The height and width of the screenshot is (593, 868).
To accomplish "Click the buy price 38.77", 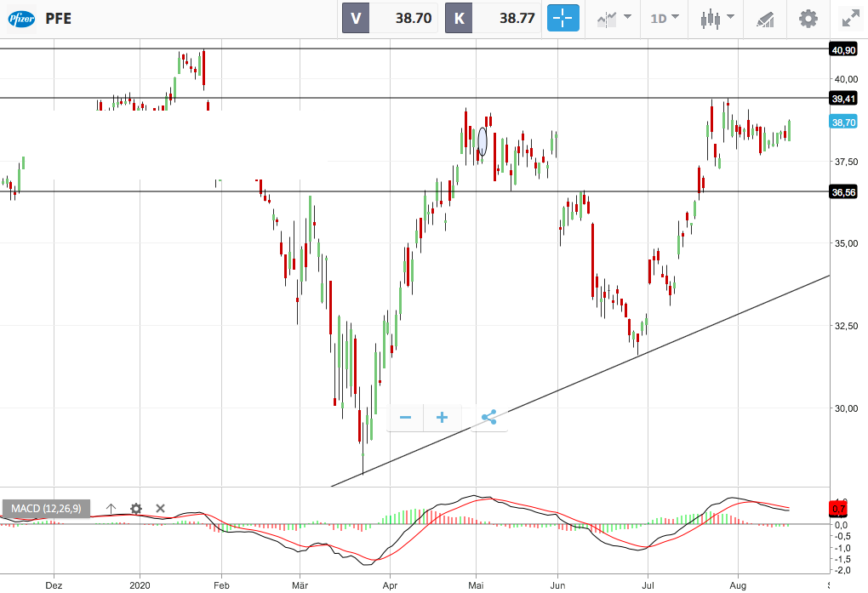I will point(517,18).
